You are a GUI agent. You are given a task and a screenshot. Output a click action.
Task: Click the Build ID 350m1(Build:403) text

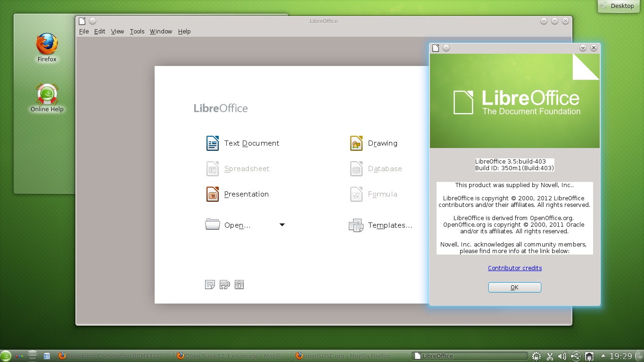click(514, 168)
